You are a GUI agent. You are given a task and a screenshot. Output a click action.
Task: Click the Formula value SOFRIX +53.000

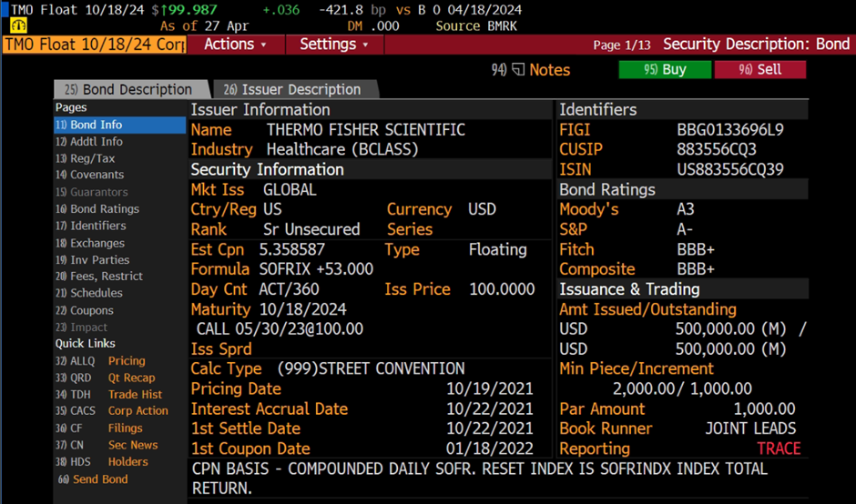[x=316, y=269]
